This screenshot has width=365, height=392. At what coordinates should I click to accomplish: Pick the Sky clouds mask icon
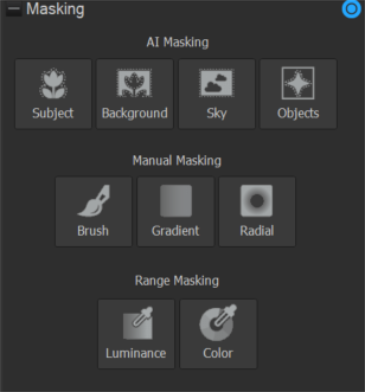tap(216, 83)
